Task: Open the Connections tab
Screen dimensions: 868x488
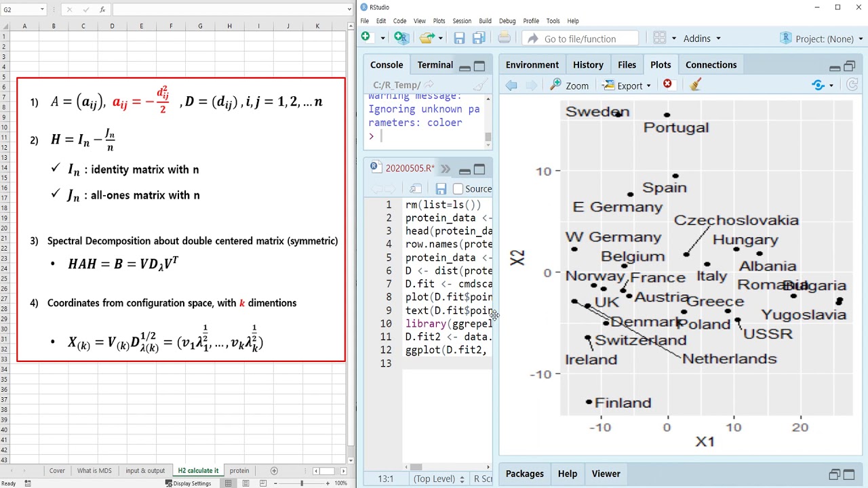Action: [x=711, y=65]
